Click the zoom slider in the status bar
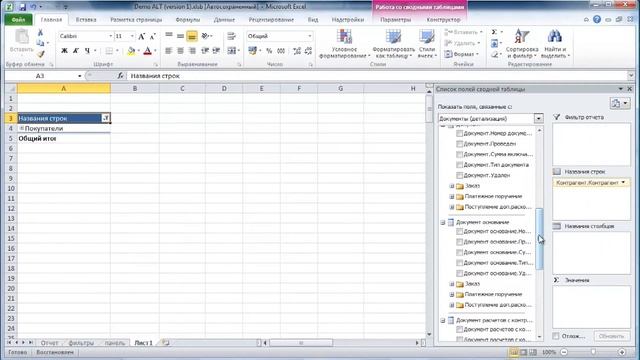The image size is (640, 360). click(593, 352)
